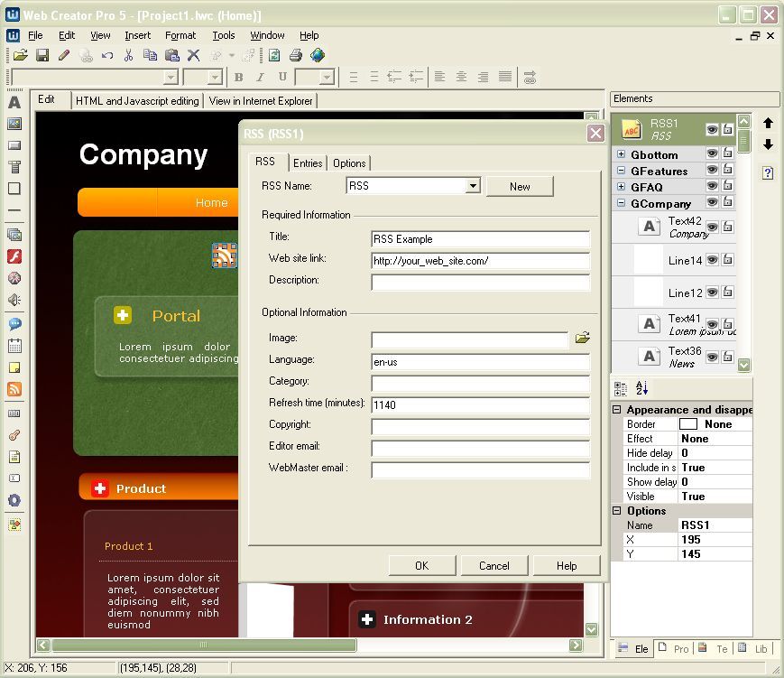This screenshot has width=784, height=678.
Task: Select the Calendar tool in left sidebar
Action: click(14, 346)
